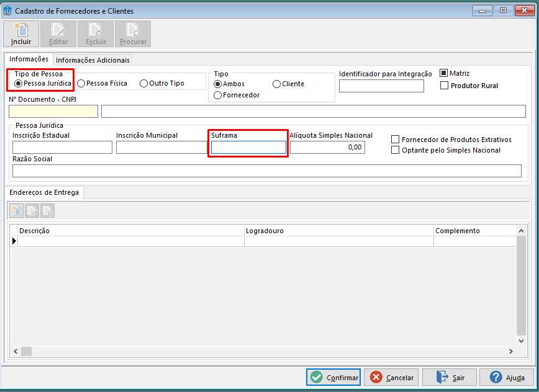The width and height of the screenshot is (539, 392).
Task: Click the disabled Editar toolbar icon
Action: coord(58,33)
